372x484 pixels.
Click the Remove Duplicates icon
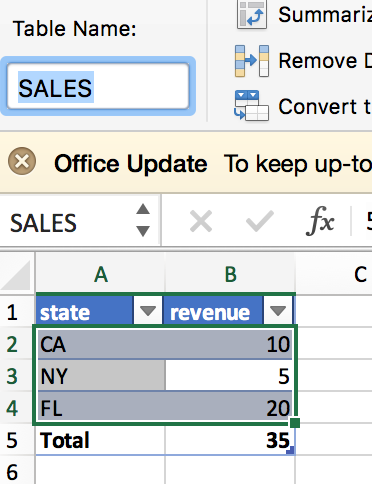pos(252,61)
